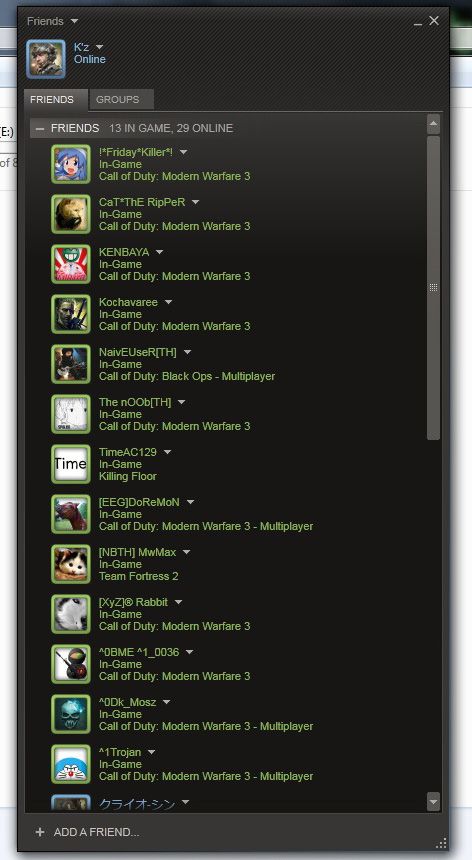Click [EEG]DoReMoN friend name
Viewport: 472px width, 860px height.
139,502
